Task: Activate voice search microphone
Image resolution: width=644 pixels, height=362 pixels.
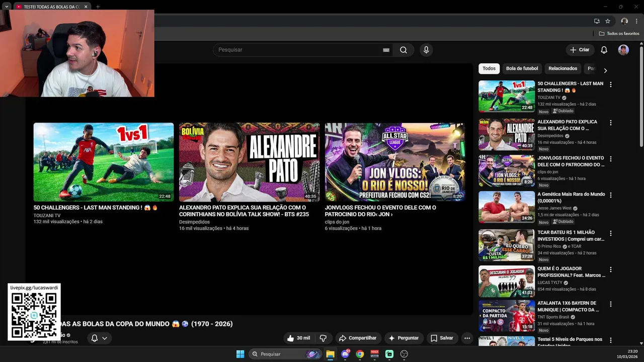Action: pos(426,50)
